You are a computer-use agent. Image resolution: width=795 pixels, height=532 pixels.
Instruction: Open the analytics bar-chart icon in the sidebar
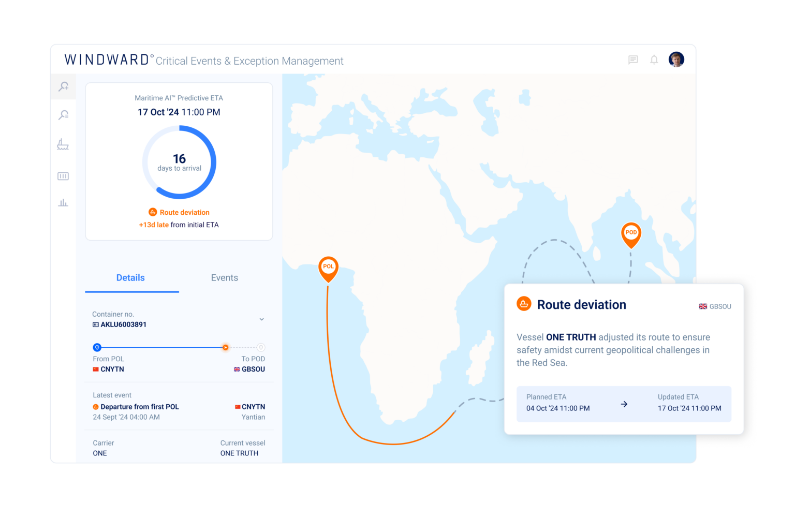(x=63, y=202)
